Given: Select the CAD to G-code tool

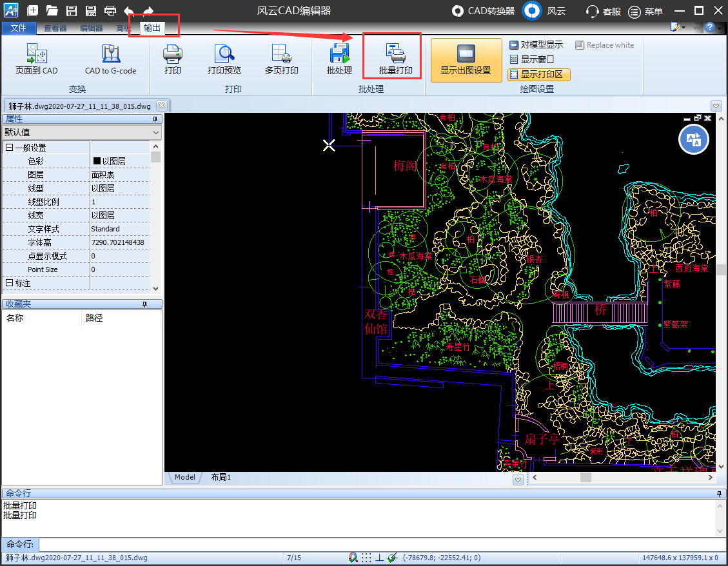Looking at the screenshot, I should click(x=110, y=59).
